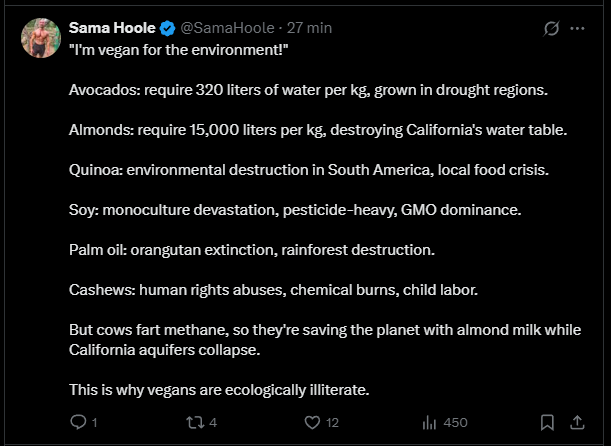Click the final line about vegans being illiterate
The height and width of the screenshot is (446, 611).
click(219, 389)
